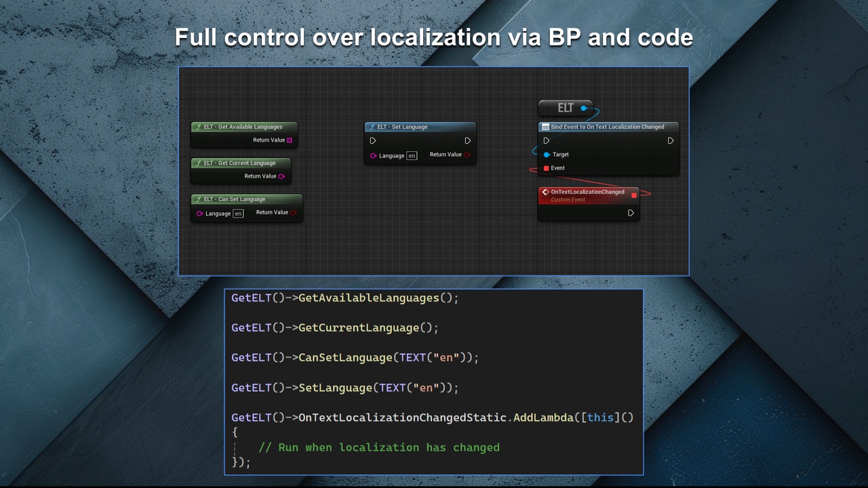The height and width of the screenshot is (488, 868).
Task: Click the Set Language node's Return Value pin
Action: 467,155
